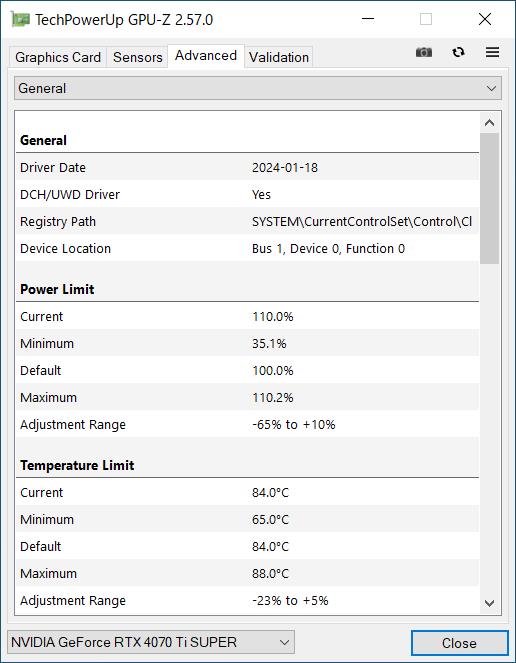Screen dimensions: 516x663
Task: Click the DCH/UWD Driver row label
Action: point(70,195)
